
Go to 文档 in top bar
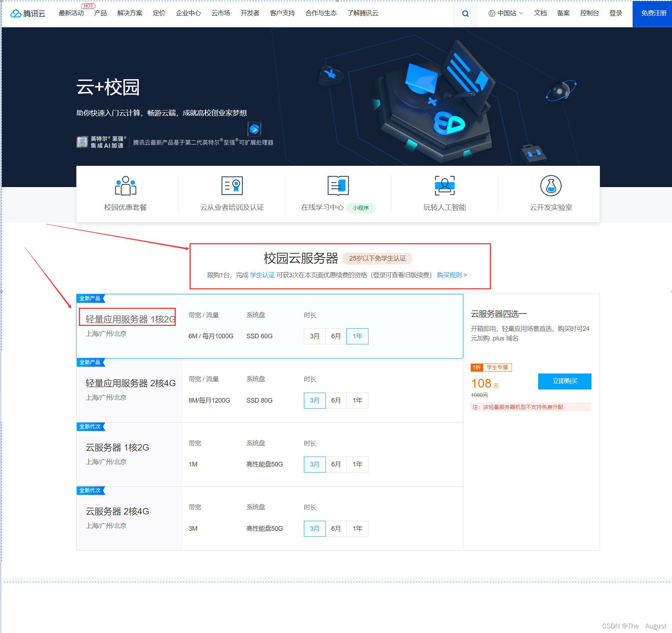tap(540, 13)
